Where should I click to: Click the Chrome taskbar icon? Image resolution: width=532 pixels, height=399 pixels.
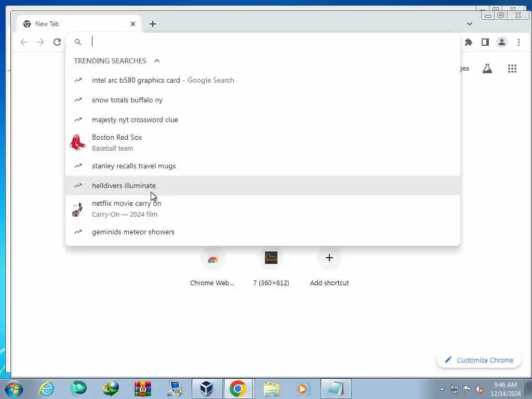(x=238, y=389)
